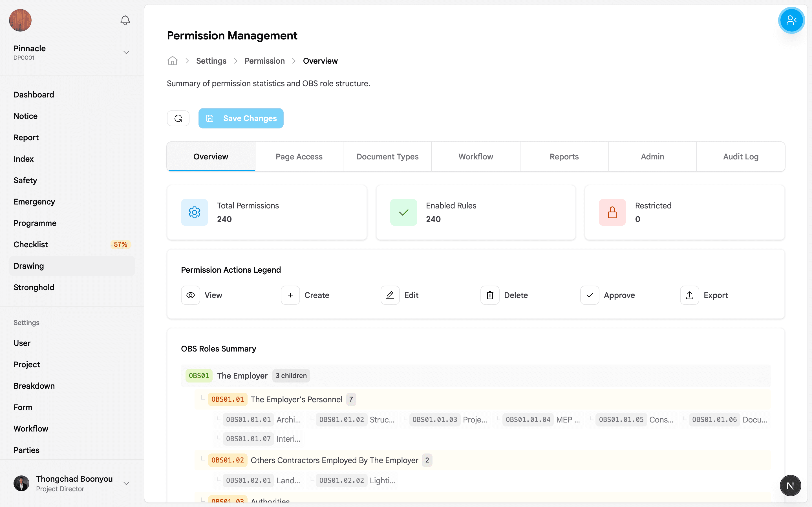This screenshot has height=507, width=812.
Task: Expand the OBS01.02 Others Contractors node
Action: click(x=228, y=460)
